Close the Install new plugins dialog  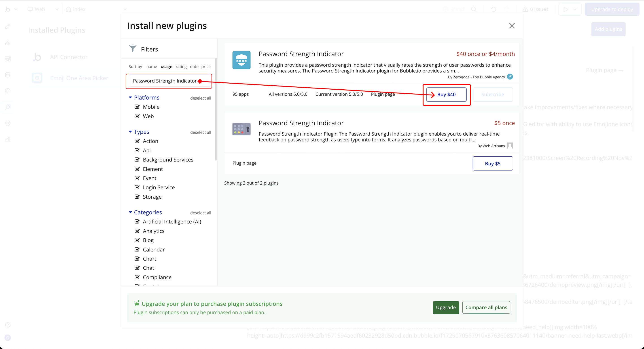pyautogui.click(x=512, y=26)
